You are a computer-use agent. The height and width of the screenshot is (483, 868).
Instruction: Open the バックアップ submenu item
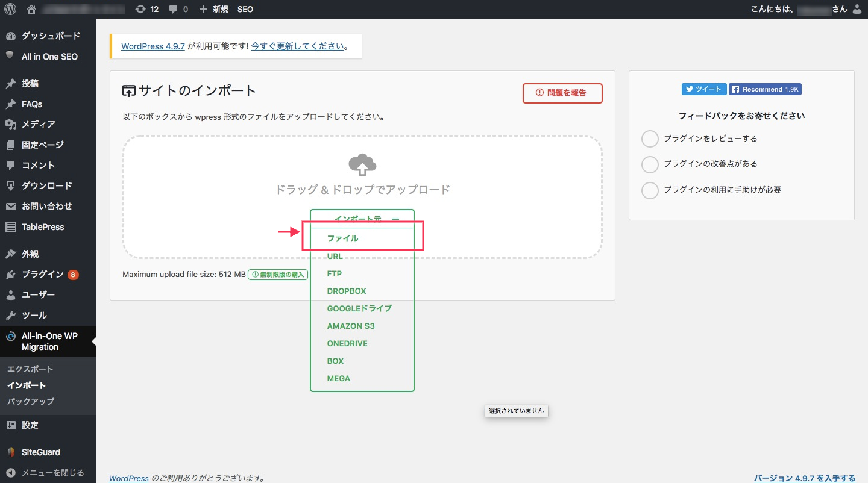pyautogui.click(x=31, y=401)
